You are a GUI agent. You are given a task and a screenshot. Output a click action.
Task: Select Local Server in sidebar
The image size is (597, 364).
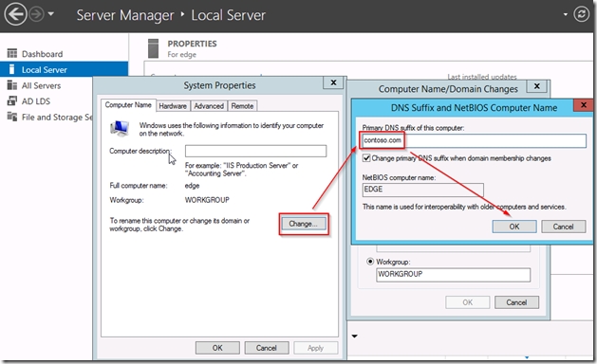pos(64,69)
